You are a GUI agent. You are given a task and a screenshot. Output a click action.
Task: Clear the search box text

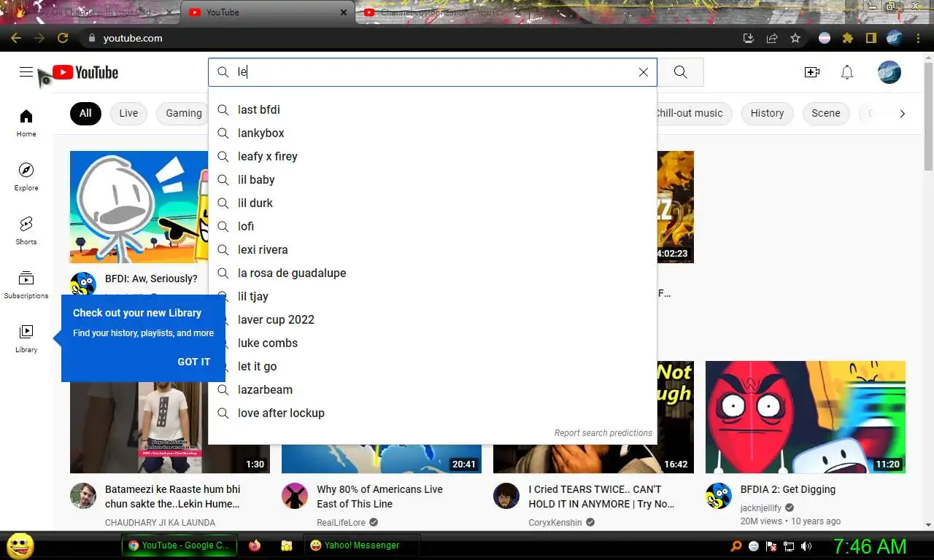click(643, 72)
